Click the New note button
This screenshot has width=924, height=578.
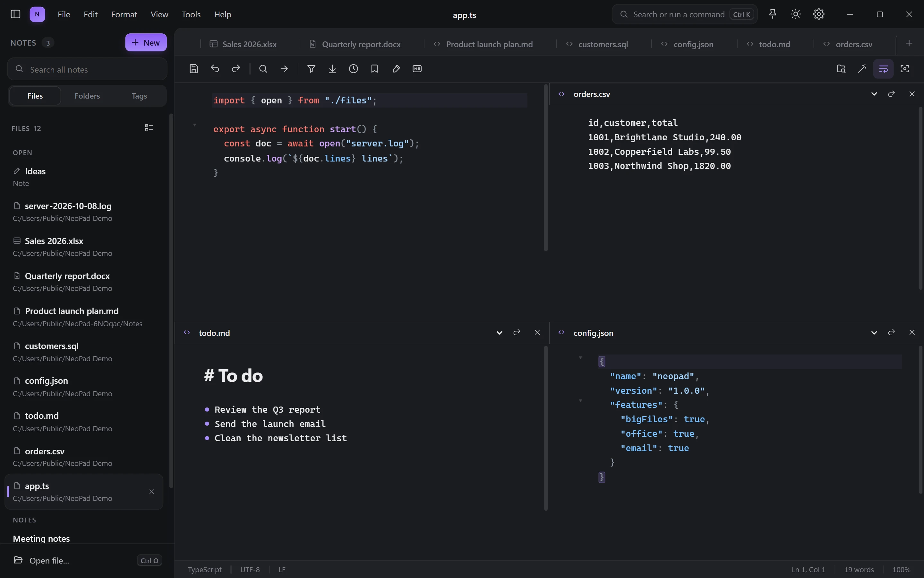point(146,42)
